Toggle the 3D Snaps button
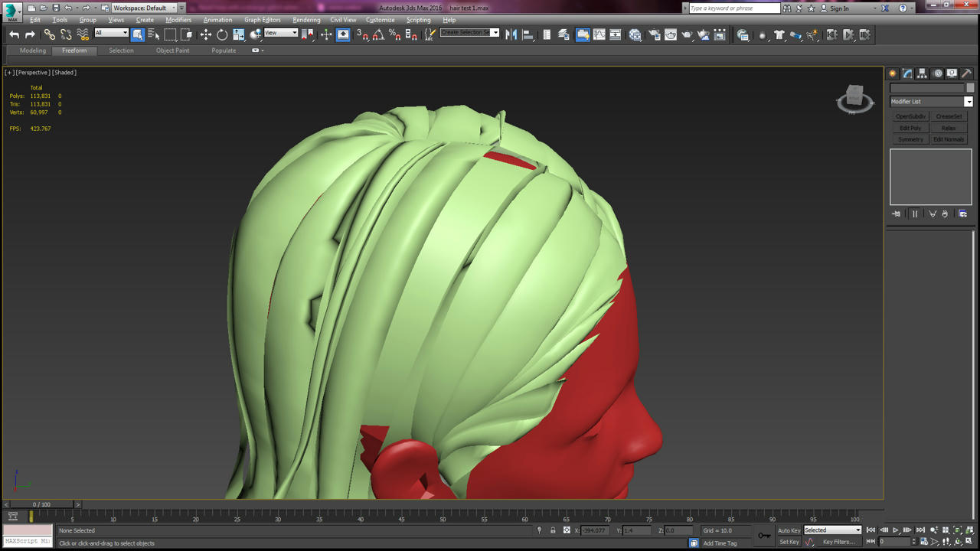Viewport: 980px width, 551px height. tap(363, 34)
